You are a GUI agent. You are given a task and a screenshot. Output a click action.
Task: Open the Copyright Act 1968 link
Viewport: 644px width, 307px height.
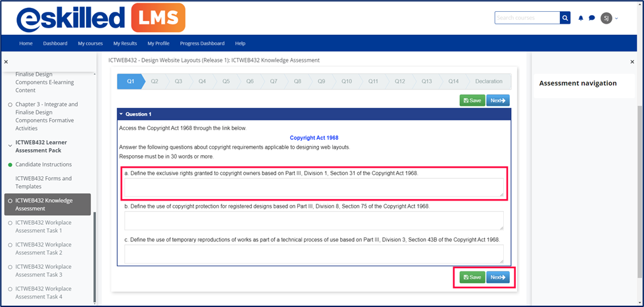click(314, 138)
